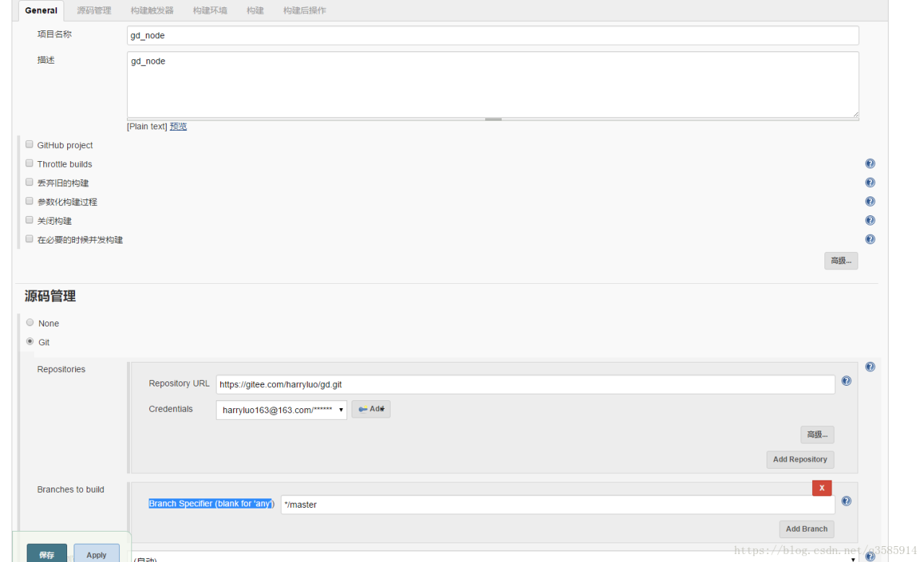
Task: Click the 预览 preview link
Action: [178, 126]
